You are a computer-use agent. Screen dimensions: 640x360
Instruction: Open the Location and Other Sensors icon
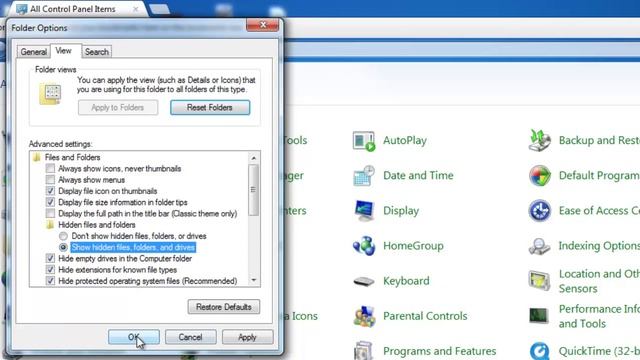tap(539, 281)
